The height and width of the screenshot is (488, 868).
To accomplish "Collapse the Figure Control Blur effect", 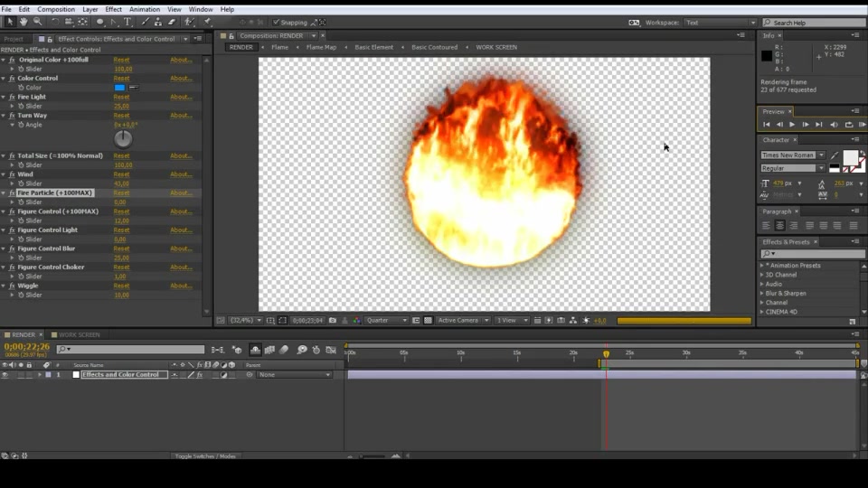I will (x=4, y=249).
